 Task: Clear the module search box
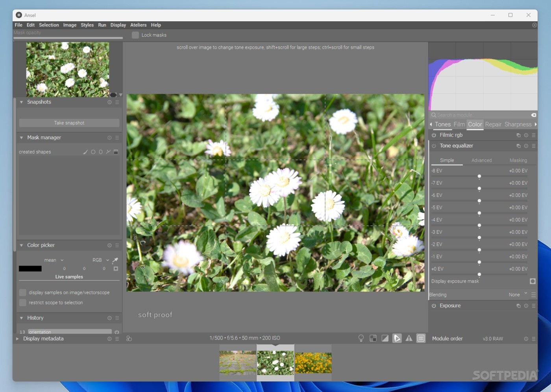pyautogui.click(x=534, y=115)
